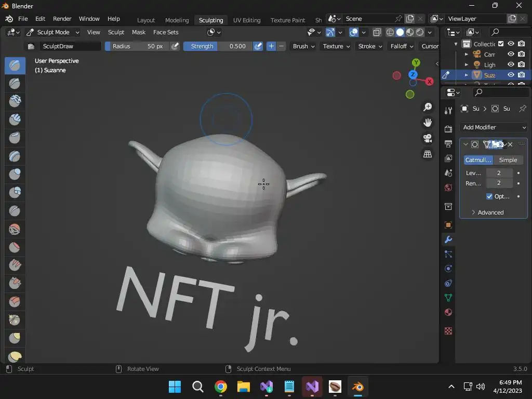Hide the Suzanne object with eye icon
The image size is (532, 399).
511,75
